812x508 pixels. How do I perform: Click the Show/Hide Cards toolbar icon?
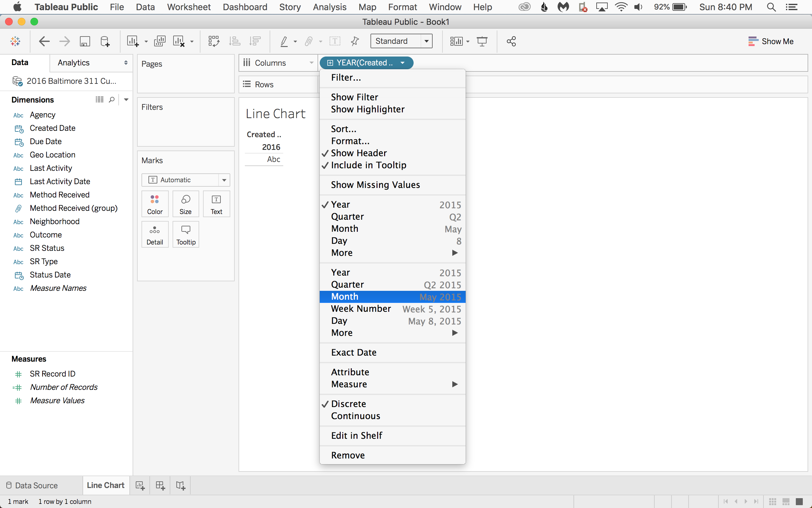(x=456, y=41)
